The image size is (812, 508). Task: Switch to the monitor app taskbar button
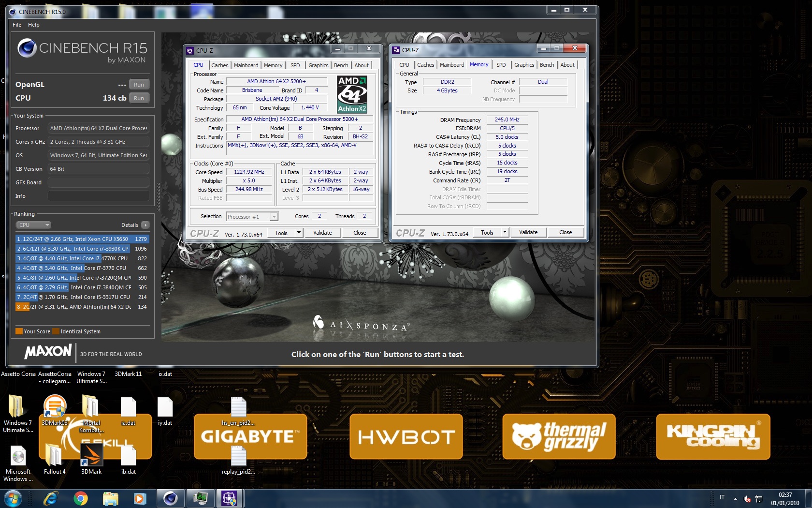click(x=200, y=498)
